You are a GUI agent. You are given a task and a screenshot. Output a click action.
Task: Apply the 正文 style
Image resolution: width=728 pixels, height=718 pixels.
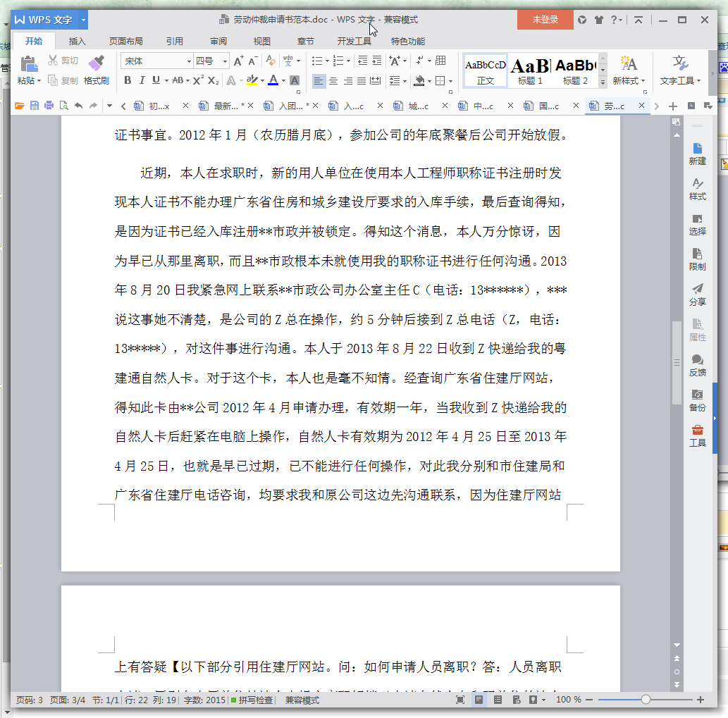pyautogui.click(x=485, y=70)
